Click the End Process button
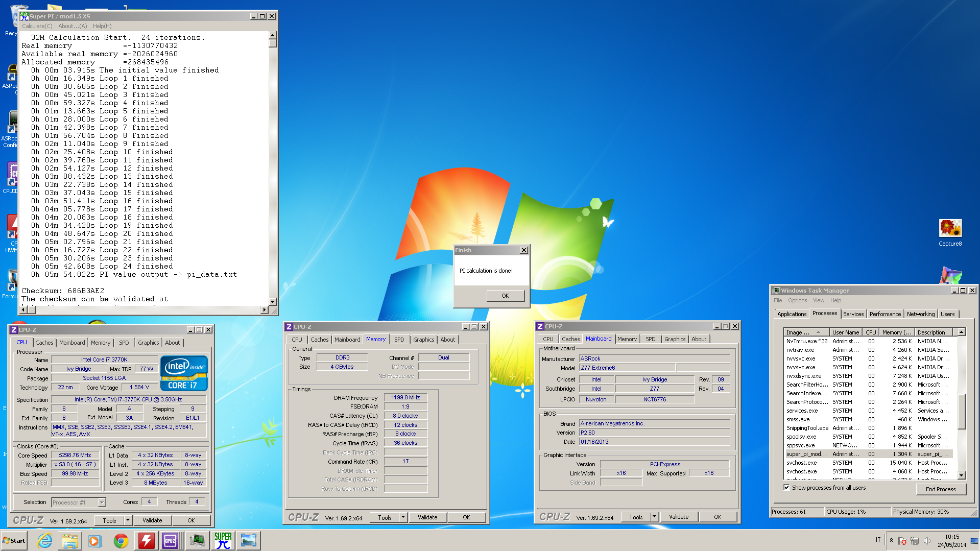The width and height of the screenshot is (980, 551). pyautogui.click(x=940, y=489)
